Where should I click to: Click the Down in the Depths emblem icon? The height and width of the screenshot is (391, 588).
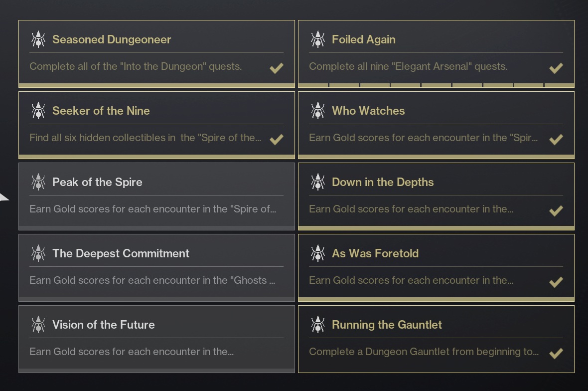(x=317, y=182)
